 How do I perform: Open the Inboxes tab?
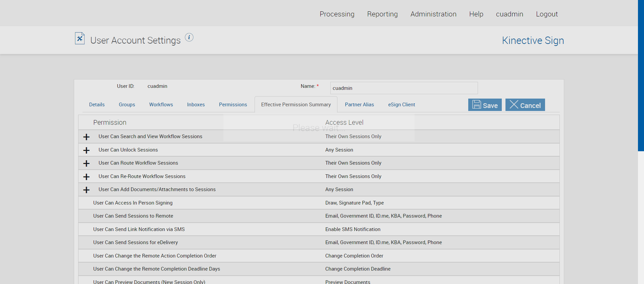[x=196, y=105]
